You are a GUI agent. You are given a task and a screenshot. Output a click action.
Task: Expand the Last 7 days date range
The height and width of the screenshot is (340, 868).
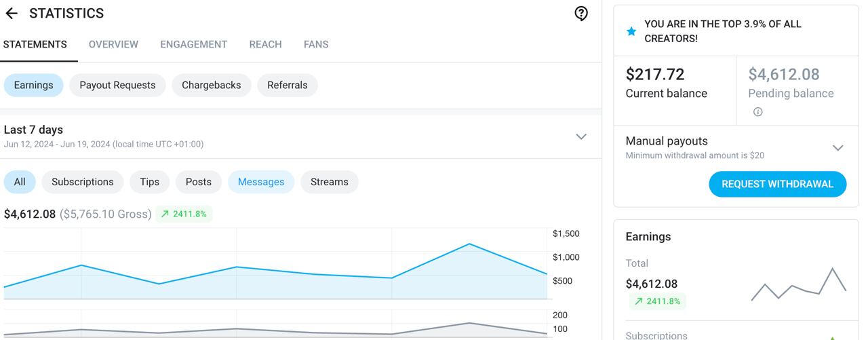pyautogui.click(x=580, y=136)
